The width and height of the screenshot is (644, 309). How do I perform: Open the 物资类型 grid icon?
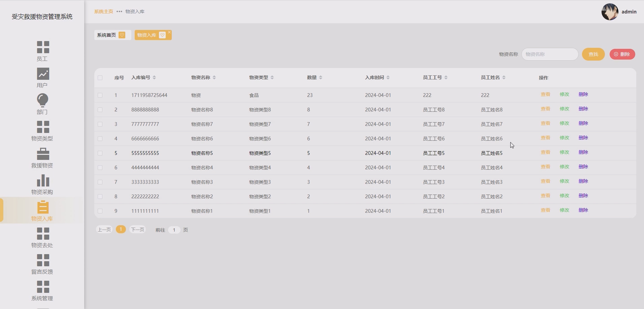pos(43,127)
